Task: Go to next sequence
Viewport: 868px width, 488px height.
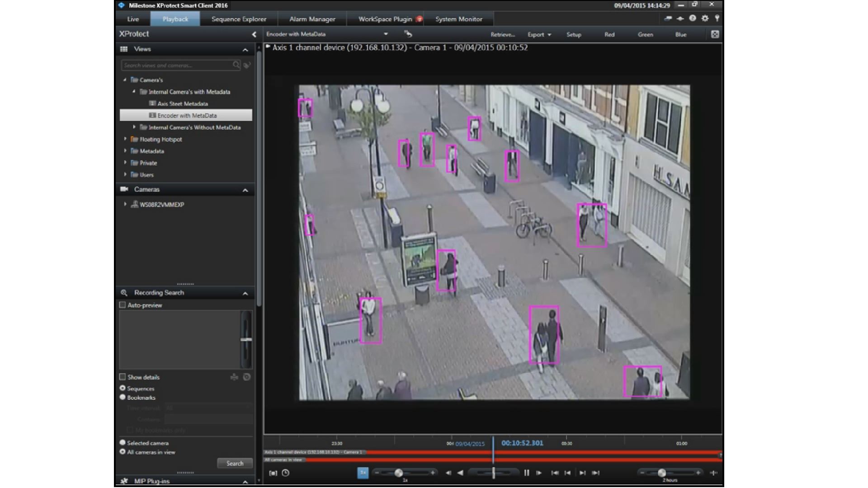Action: pos(582,473)
